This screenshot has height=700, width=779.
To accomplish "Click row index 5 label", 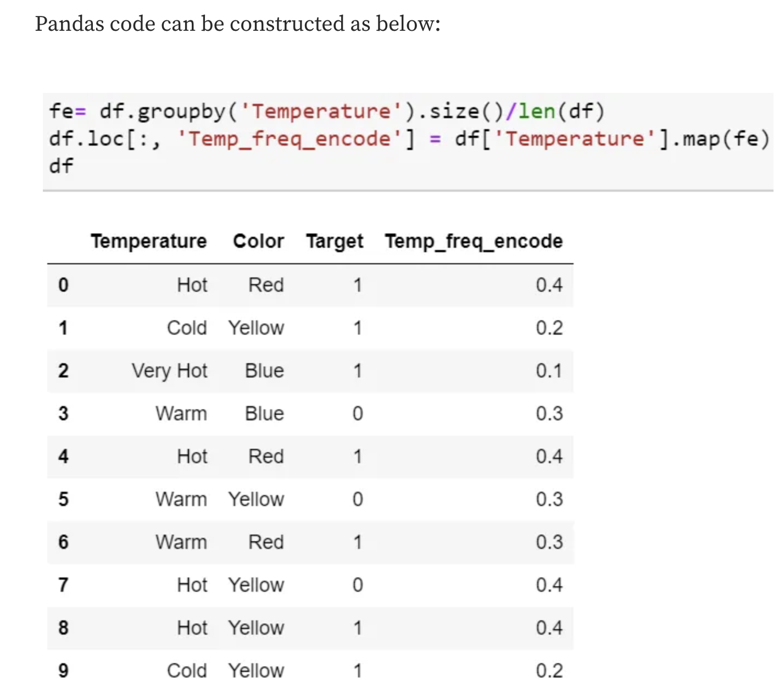I will click(x=63, y=499).
